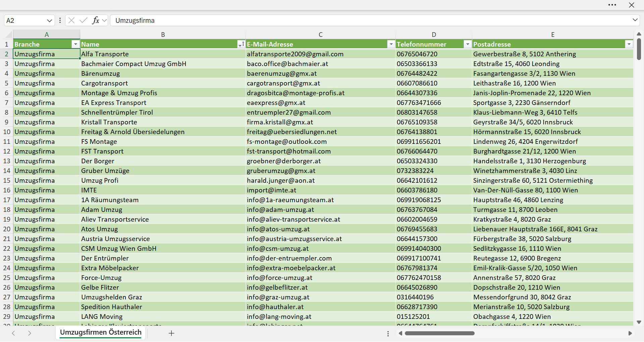The image size is (644, 342).
Task: Open the E-Mail-Adresse filter dropdown
Action: click(x=391, y=44)
